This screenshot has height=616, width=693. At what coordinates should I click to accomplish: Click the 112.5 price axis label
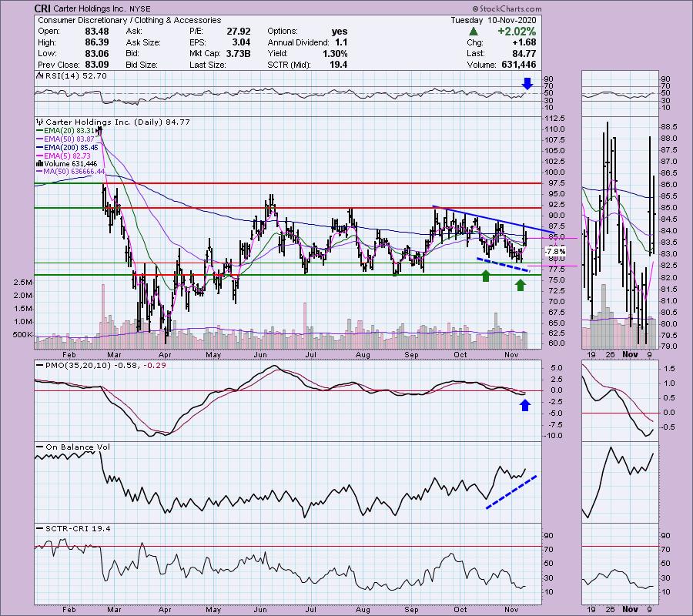557,119
